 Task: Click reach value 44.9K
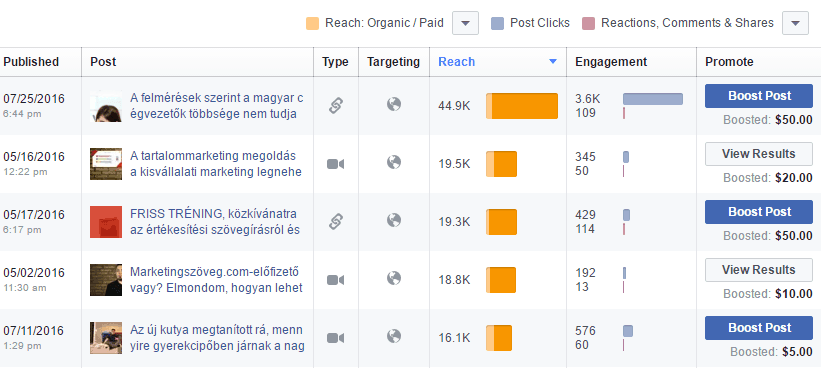pyautogui.click(x=454, y=106)
